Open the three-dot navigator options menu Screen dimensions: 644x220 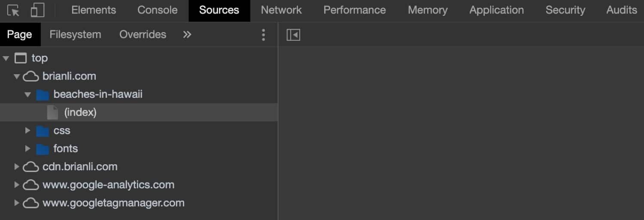263,35
